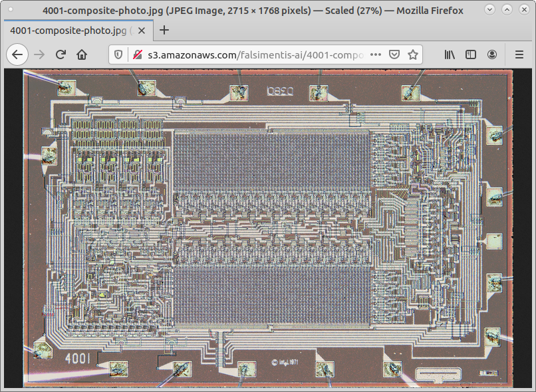
Task: Open the page actions menu
Action: click(x=376, y=54)
